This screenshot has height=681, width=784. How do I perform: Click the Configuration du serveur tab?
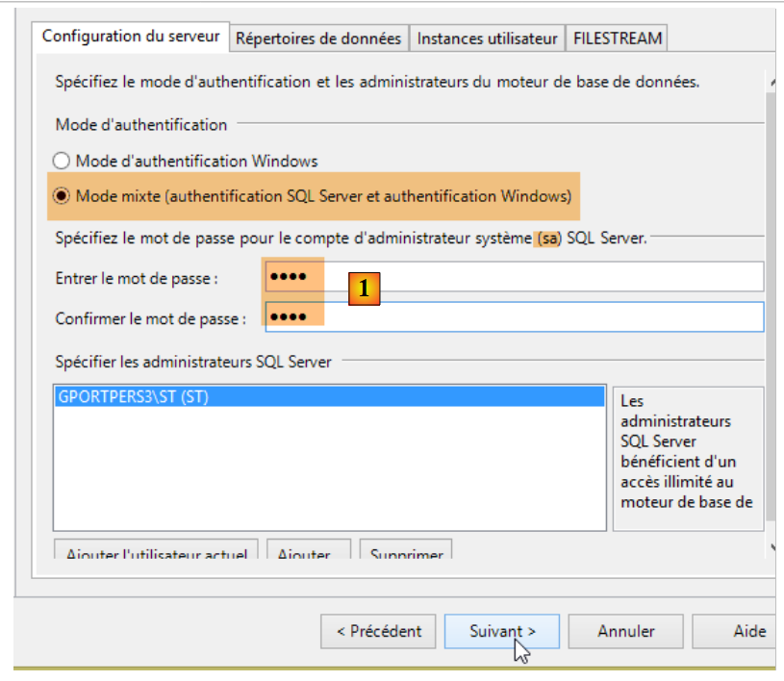[x=132, y=38]
